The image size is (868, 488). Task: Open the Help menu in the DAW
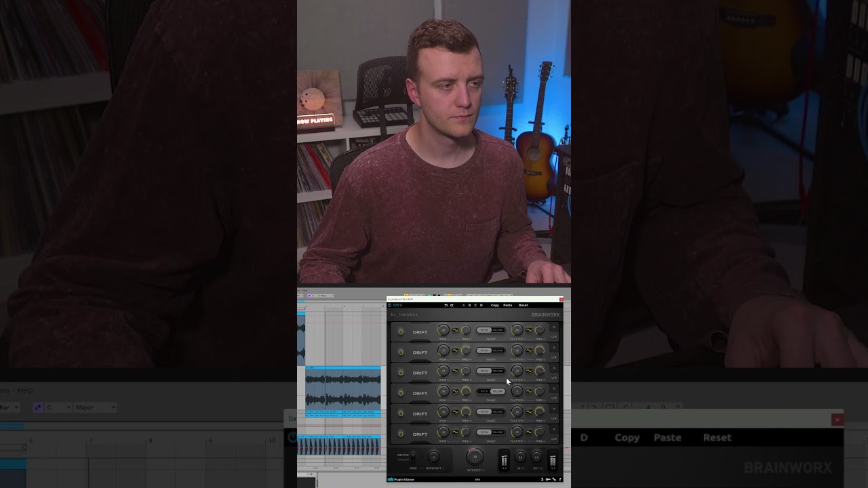tap(304, 290)
